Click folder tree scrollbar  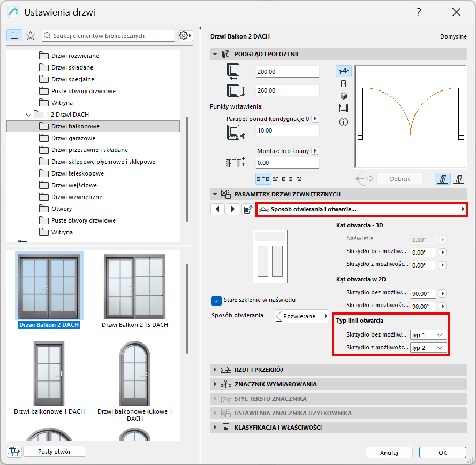click(x=187, y=169)
